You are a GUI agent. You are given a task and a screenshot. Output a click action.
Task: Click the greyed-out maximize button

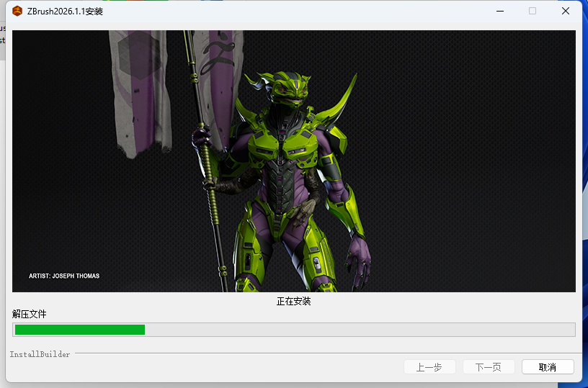[x=532, y=12]
